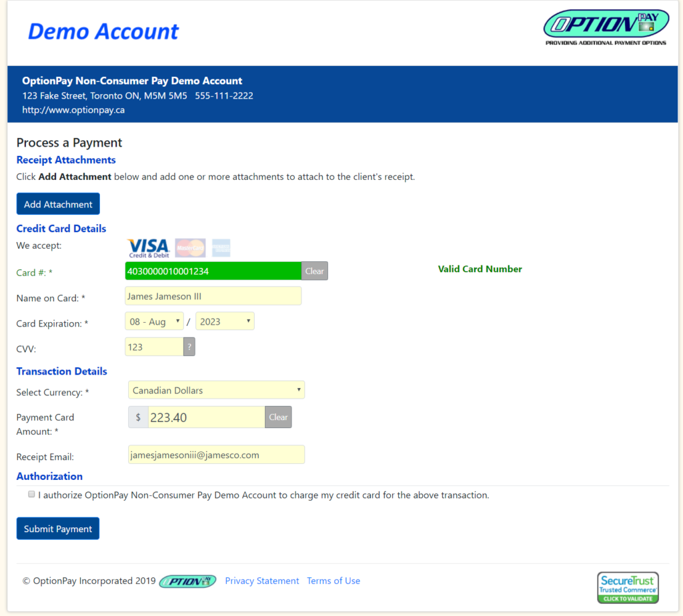Expand the Select Currency dropdown
Screen dimensions: 683x616
(x=216, y=390)
